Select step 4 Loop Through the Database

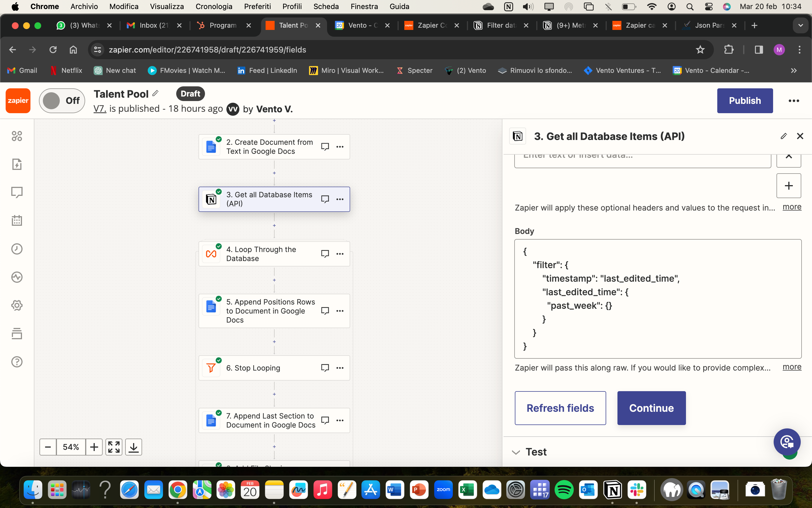tap(274, 254)
